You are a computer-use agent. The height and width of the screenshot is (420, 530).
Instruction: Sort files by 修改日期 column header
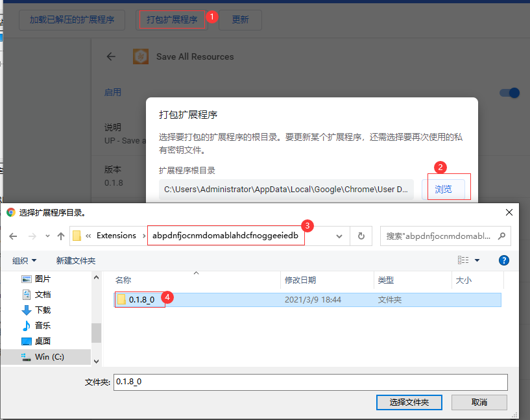[x=300, y=280]
